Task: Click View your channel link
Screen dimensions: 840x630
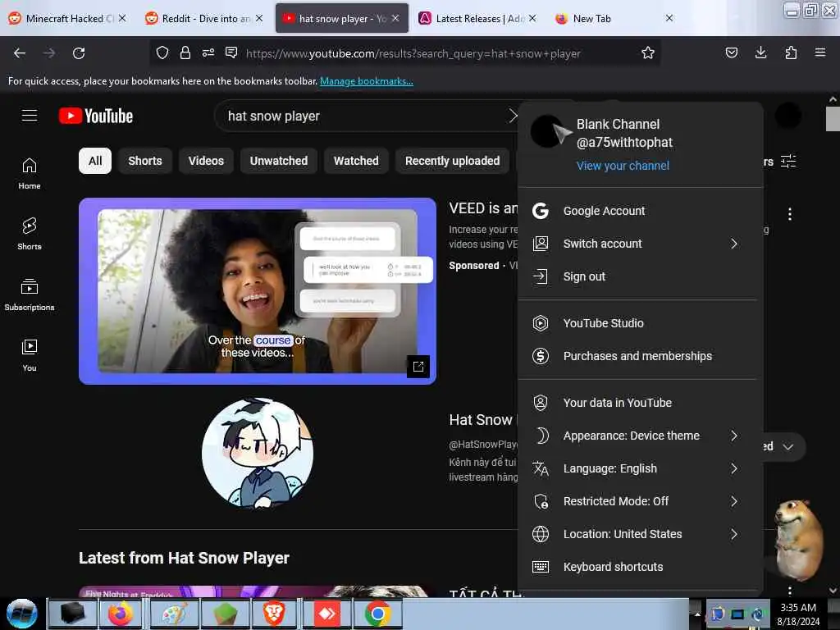Action: coord(623,166)
